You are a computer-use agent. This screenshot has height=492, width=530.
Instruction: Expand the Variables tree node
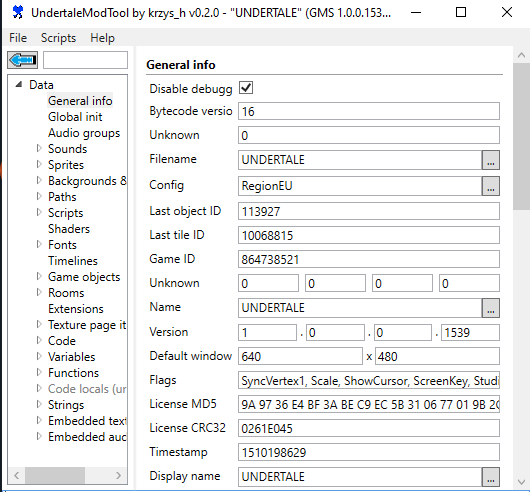[x=39, y=356]
